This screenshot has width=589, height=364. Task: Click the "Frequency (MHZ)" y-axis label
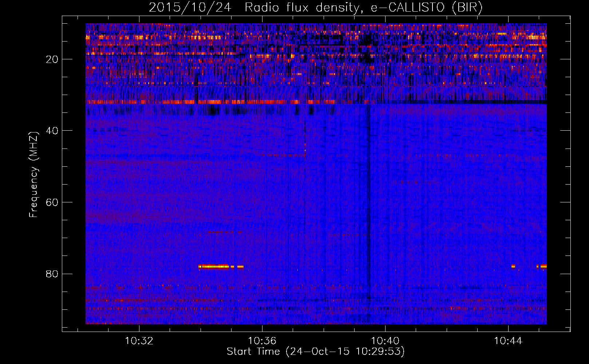33,175
